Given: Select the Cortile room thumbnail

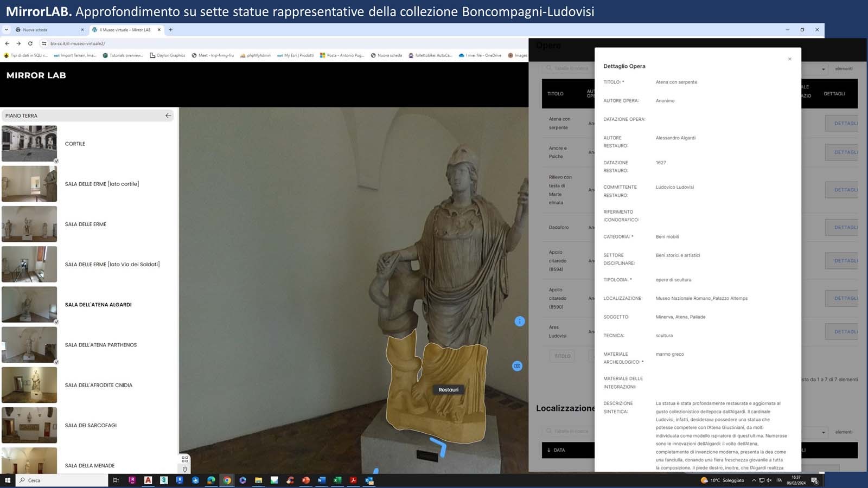Looking at the screenshot, I should (x=29, y=144).
